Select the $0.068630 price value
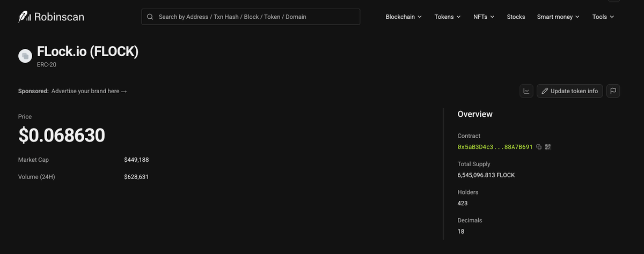This screenshot has width=644, height=254. click(62, 136)
